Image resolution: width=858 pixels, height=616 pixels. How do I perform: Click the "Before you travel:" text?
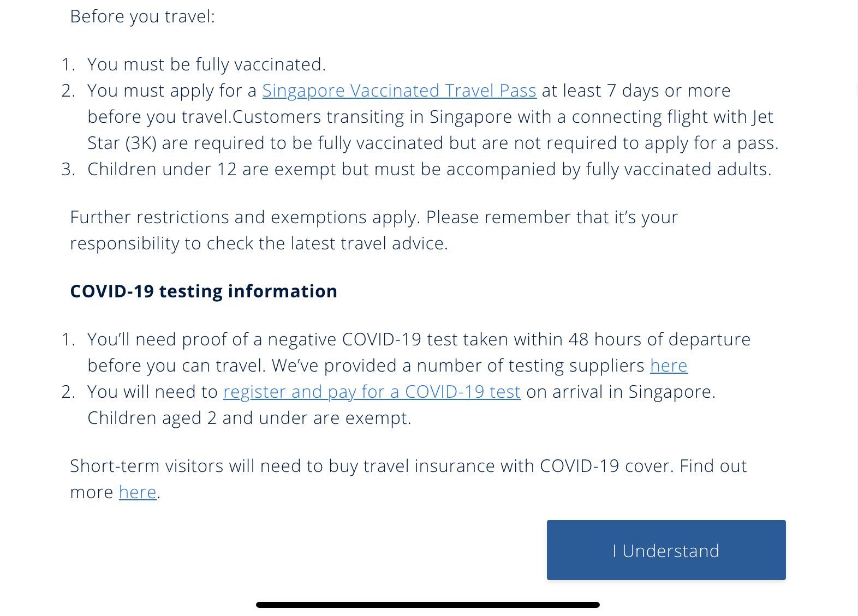pyautogui.click(x=142, y=16)
